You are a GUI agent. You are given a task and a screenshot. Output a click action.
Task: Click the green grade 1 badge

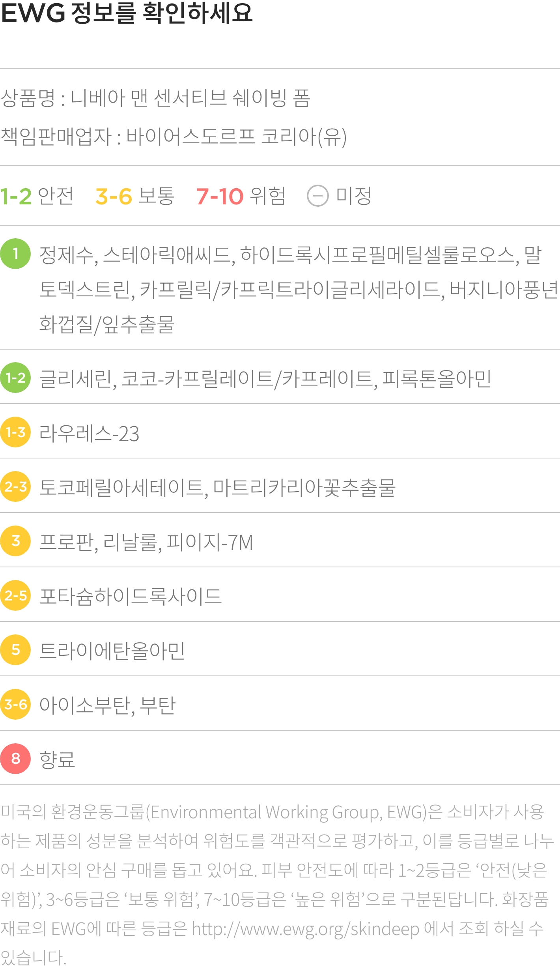[x=15, y=254]
